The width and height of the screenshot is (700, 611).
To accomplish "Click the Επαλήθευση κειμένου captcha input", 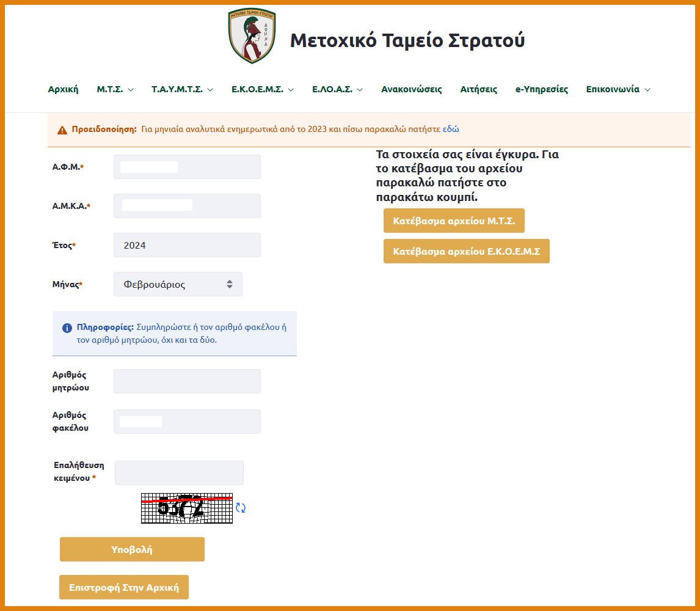I will click(x=179, y=473).
